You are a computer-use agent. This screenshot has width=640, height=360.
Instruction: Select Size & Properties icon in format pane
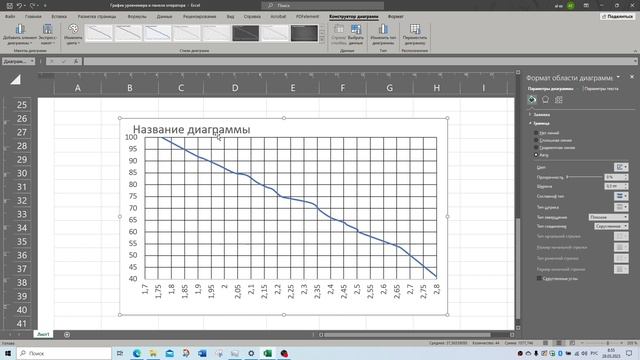click(558, 100)
